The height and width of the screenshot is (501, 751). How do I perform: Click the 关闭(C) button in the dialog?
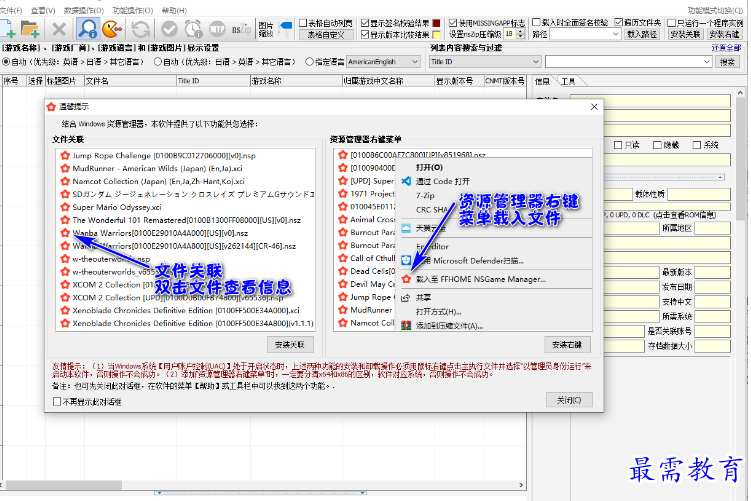point(569,400)
